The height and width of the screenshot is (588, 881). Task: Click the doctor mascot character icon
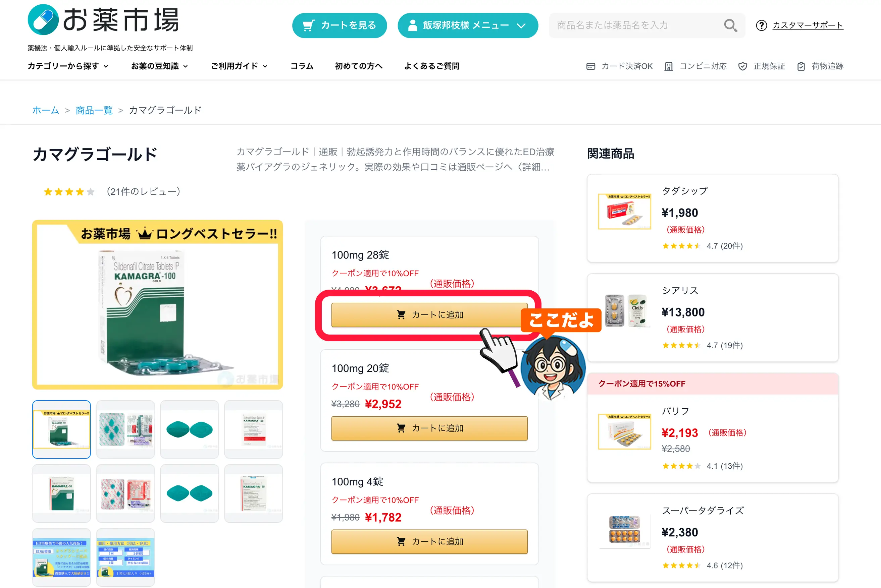(x=553, y=367)
